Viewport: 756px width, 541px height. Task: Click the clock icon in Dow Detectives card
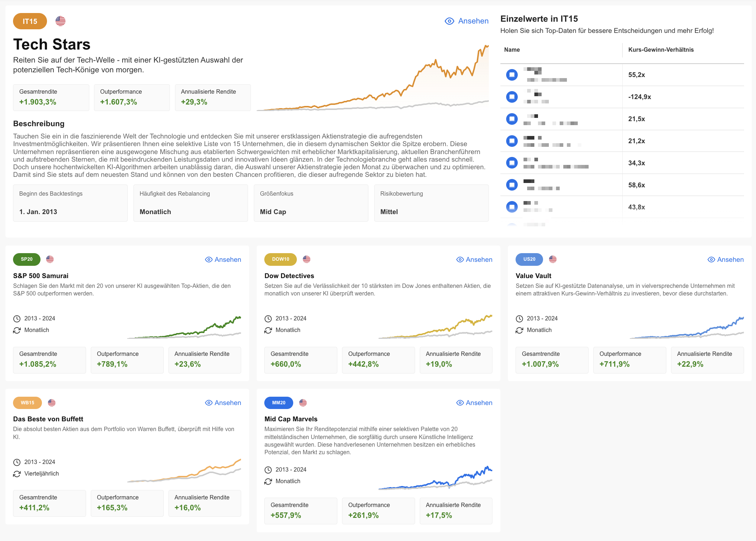[268, 319]
